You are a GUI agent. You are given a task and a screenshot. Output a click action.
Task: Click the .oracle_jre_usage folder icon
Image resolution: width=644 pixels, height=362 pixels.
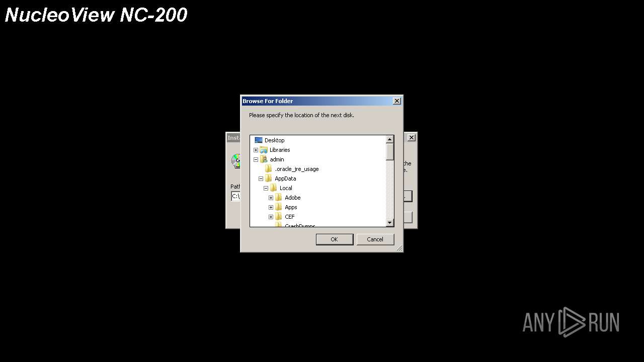coord(269,169)
